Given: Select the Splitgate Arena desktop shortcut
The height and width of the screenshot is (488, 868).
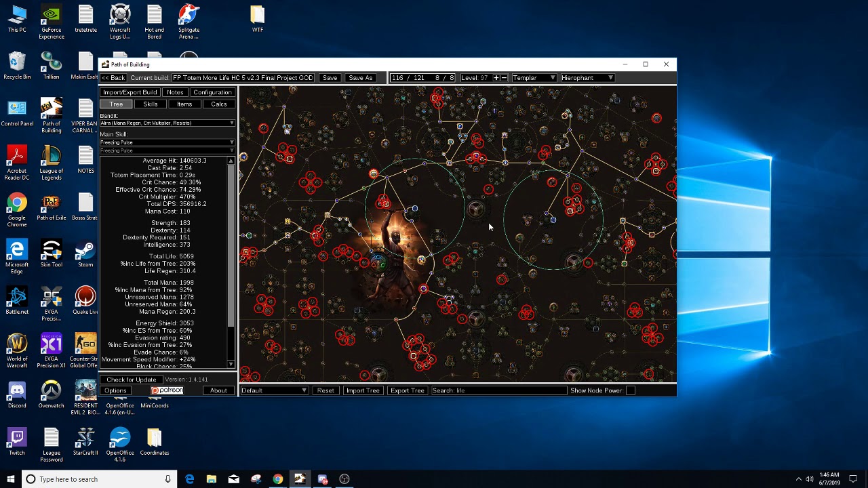Looking at the screenshot, I should (189, 22).
